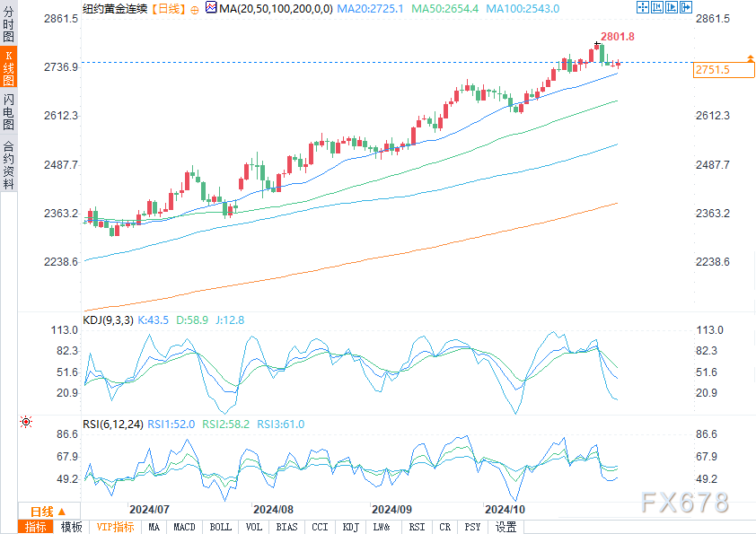Click the crosshair marker at the 2801.8 high

click(596, 44)
